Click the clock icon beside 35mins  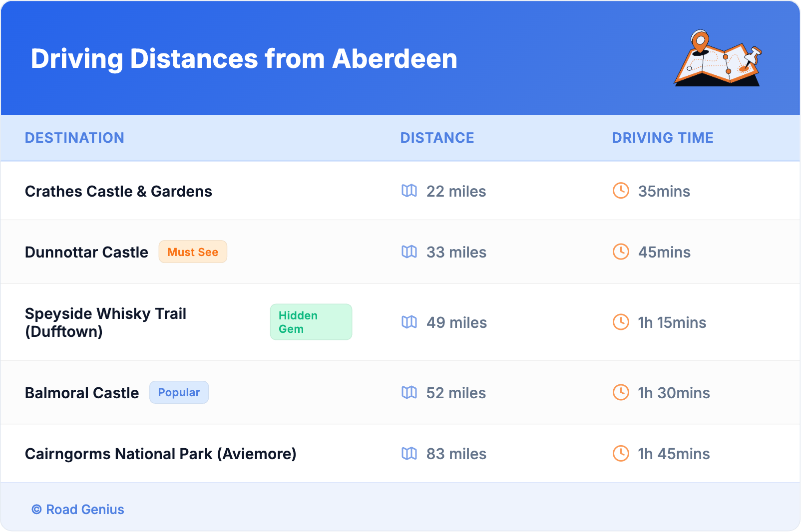coord(621,191)
